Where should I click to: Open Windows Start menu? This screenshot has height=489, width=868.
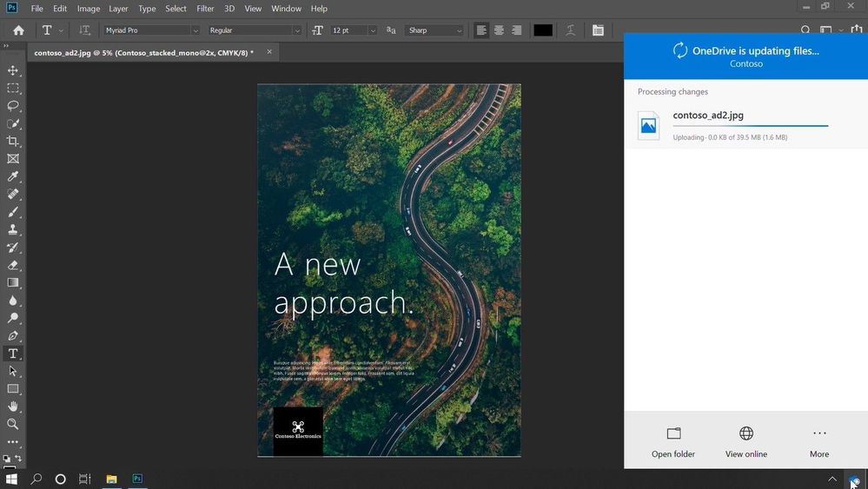pos(11,479)
